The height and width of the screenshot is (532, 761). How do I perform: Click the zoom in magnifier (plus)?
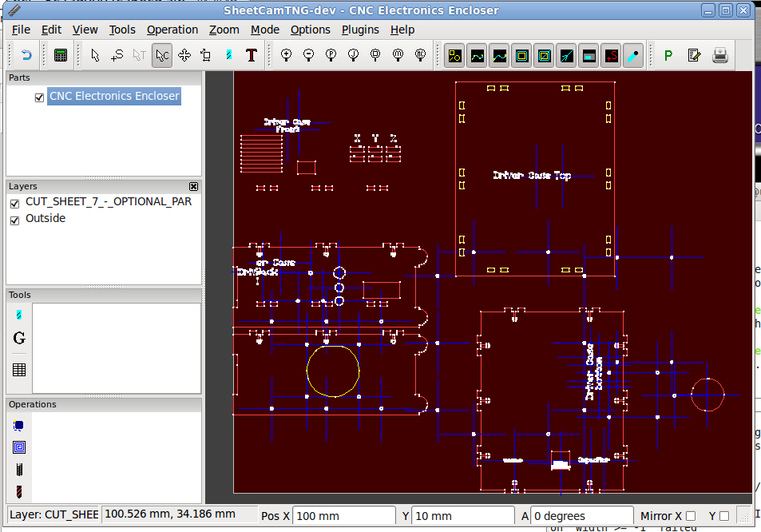[287, 55]
